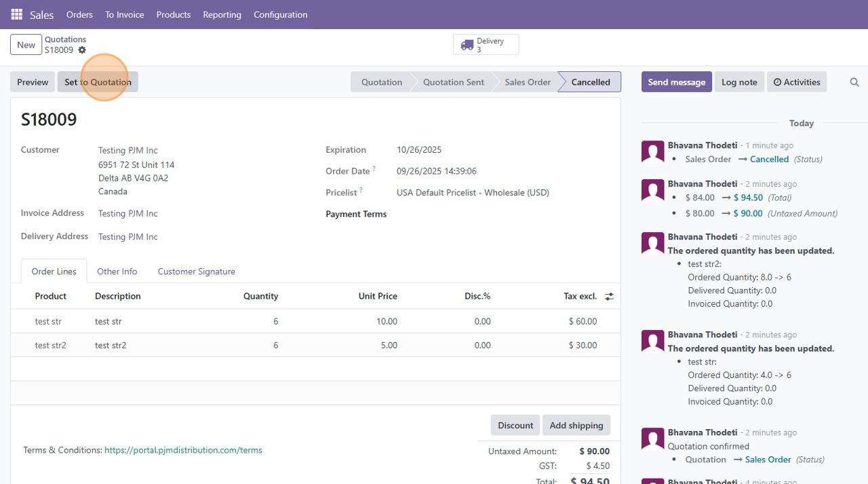Click the Activities button
The width and height of the screenshot is (868, 484).
tap(797, 82)
